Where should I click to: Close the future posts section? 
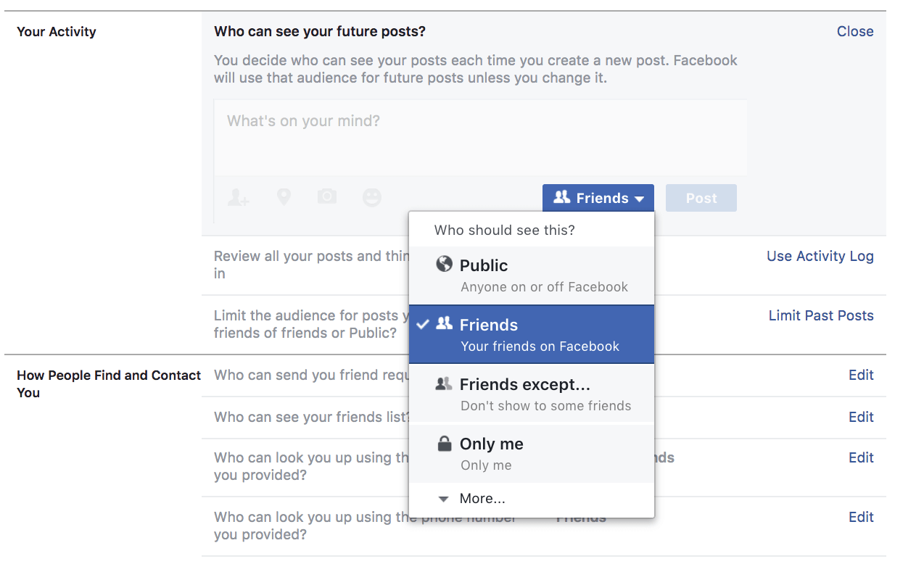(x=854, y=31)
